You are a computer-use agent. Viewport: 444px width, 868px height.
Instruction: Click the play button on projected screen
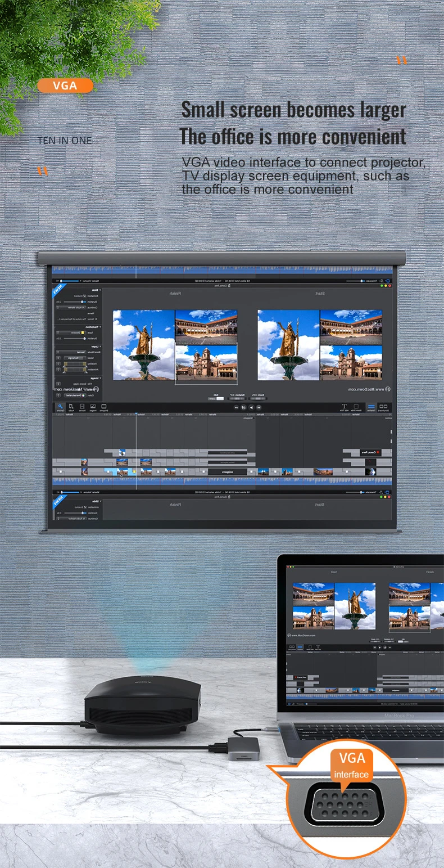[x=251, y=407]
